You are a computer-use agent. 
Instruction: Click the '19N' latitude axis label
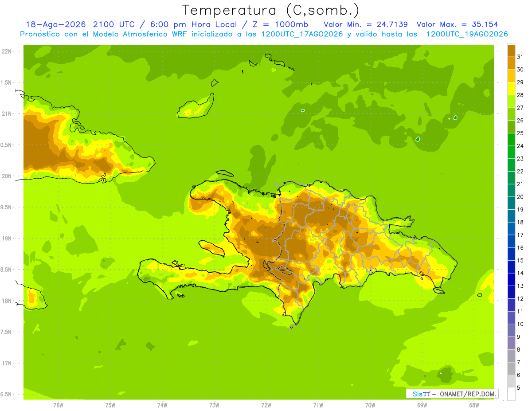pos(7,239)
